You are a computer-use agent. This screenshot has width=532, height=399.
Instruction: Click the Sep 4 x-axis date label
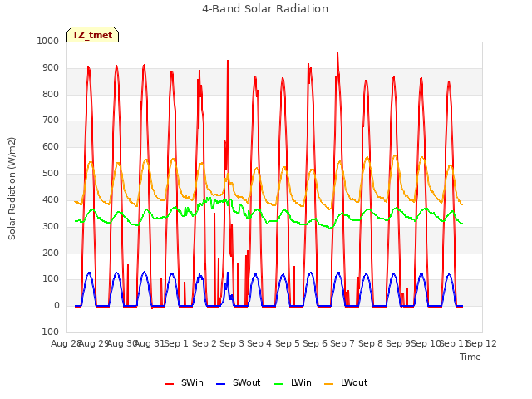[259, 343]
